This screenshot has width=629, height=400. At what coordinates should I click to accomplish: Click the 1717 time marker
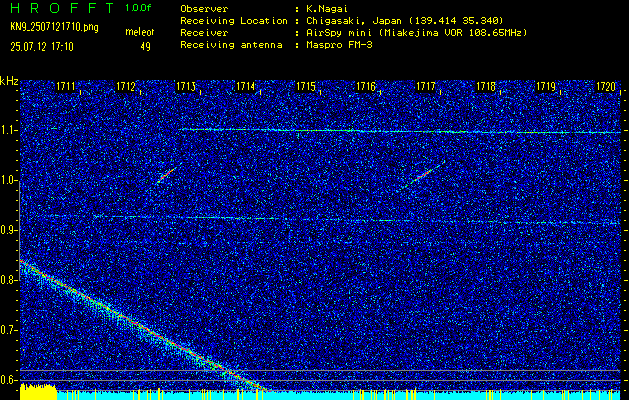[426, 86]
